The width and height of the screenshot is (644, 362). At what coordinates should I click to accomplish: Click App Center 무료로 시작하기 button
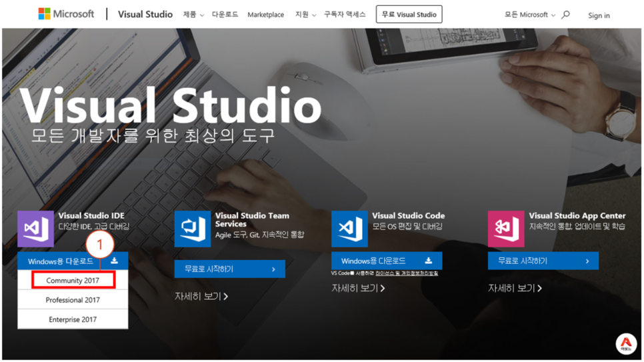[x=543, y=261]
